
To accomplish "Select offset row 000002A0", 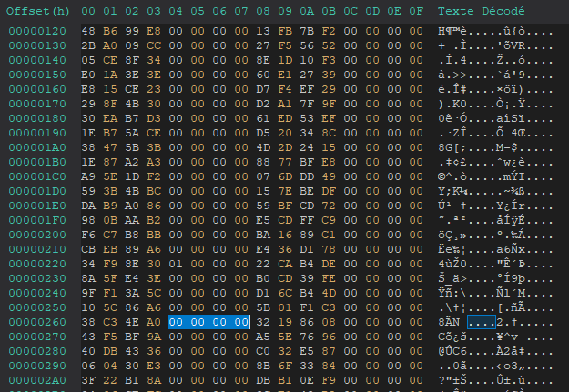I will [37, 380].
